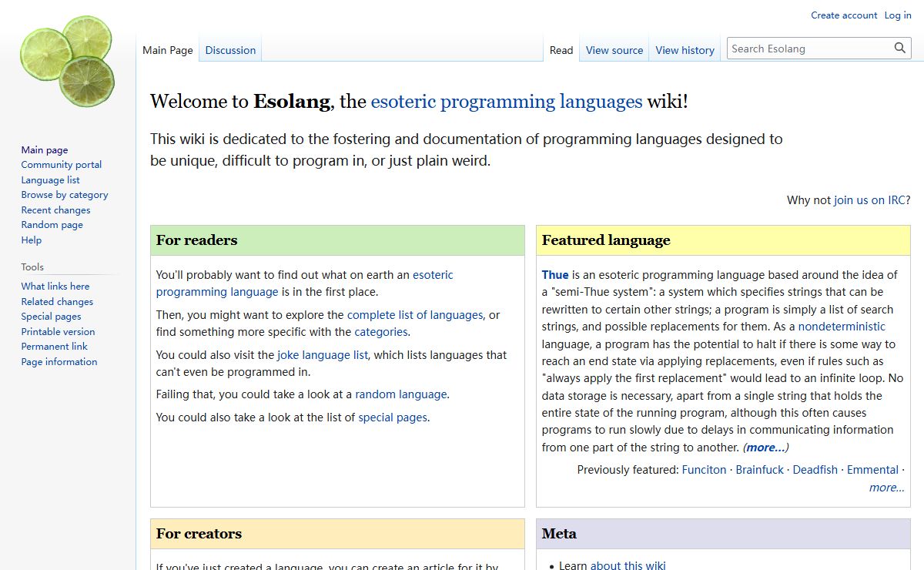Viewport: 924px width, 570px height.
Task: Follow the join us on IRC link
Action: pos(869,200)
